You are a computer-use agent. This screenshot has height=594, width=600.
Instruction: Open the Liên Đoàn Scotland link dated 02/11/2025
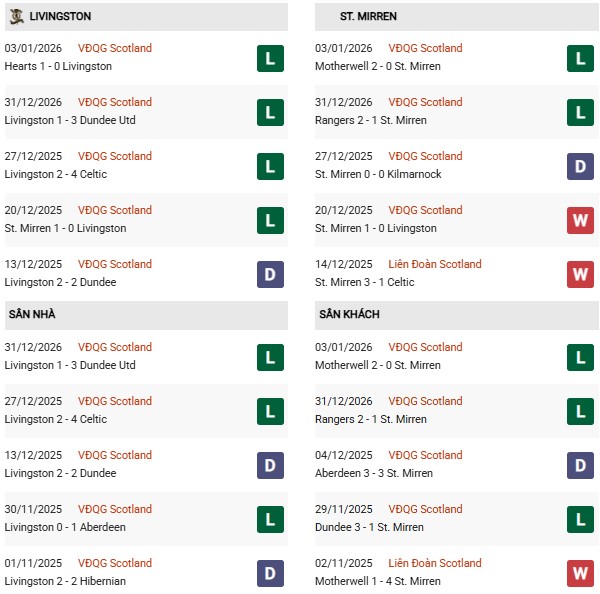click(x=434, y=563)
